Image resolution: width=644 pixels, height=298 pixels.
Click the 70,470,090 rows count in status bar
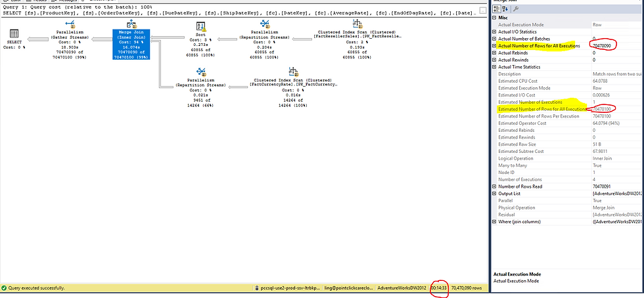click(x=467, y=288)
